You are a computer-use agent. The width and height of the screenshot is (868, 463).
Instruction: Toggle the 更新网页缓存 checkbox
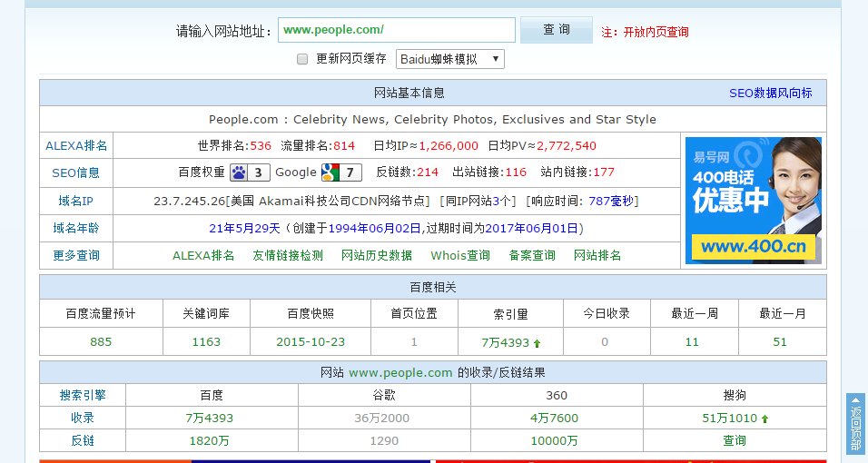pyautogui.click(x=303, y=59)
